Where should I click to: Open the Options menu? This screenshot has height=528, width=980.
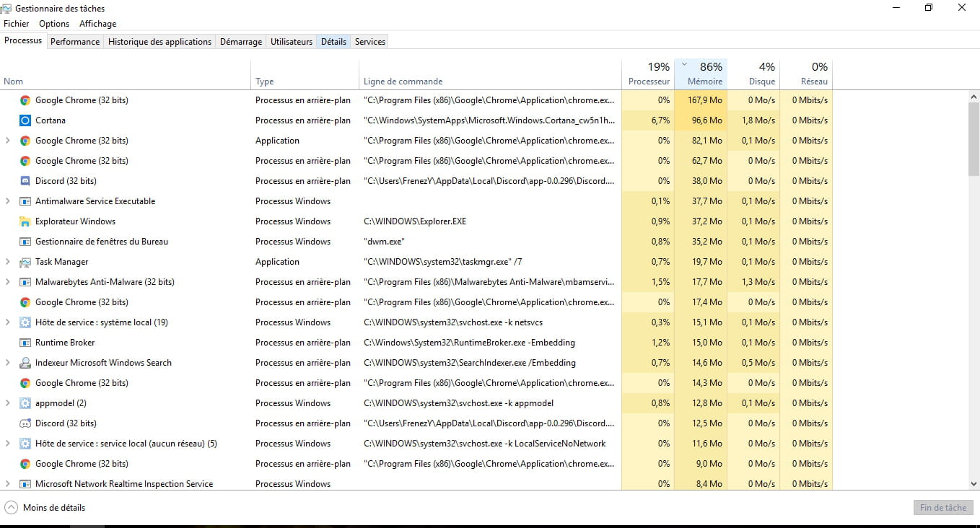coord(54,24)
